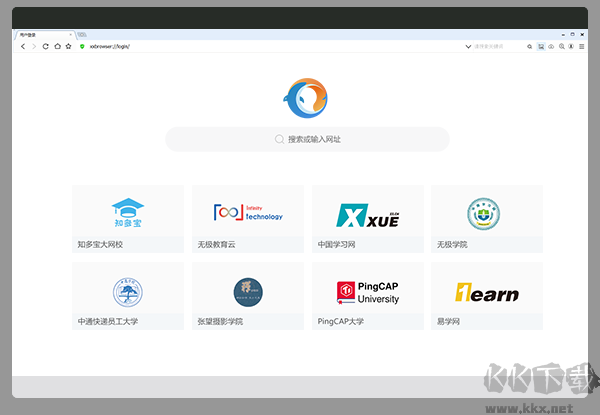Screen dimensions: 600x415
Task: Go back to the previous page
Action: 23,46
